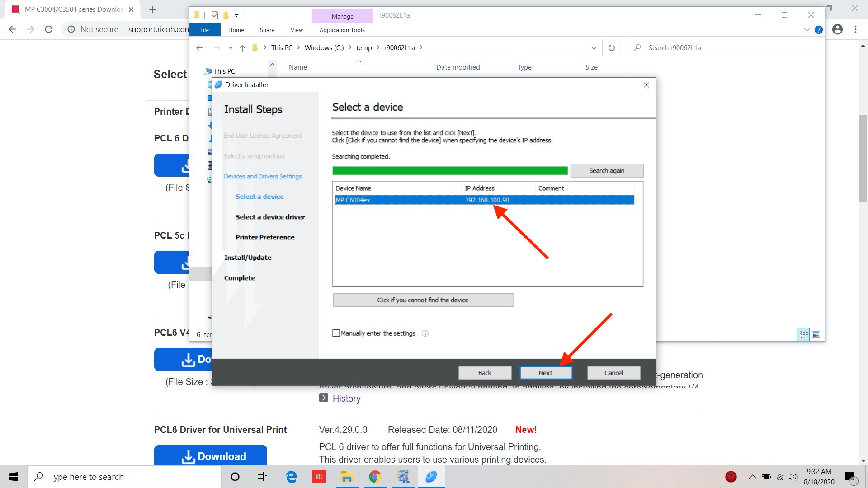Image resolution: width=868 pixels, height=488 pixels.
Task: Cancel the Driver Installer
Action: (x=613, y=373)
